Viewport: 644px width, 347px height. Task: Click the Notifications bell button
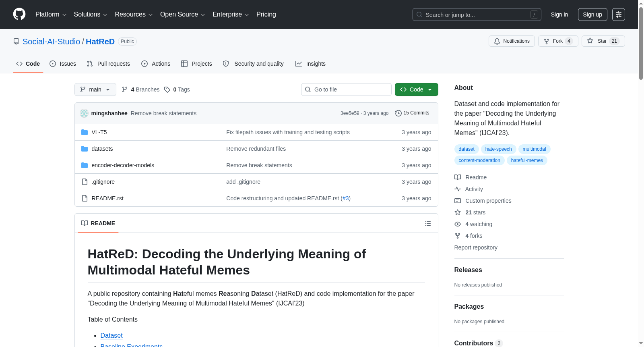(x=512, y=41)
